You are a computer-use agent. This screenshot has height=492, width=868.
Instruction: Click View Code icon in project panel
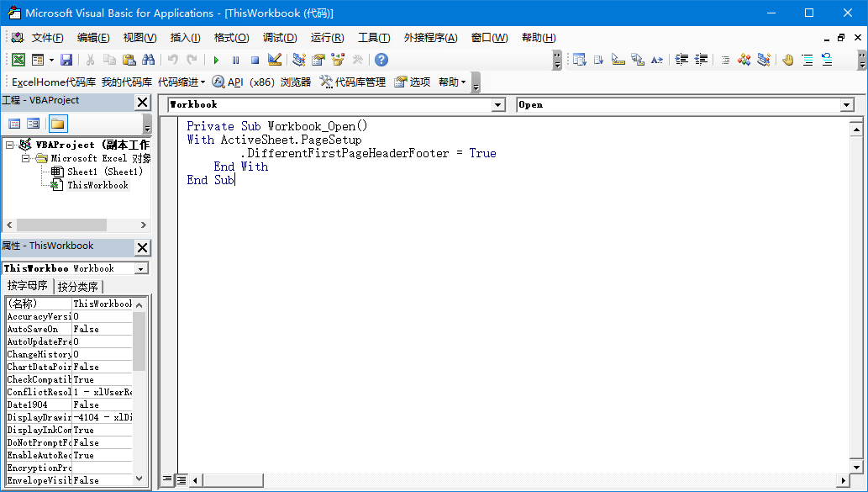[x=14, y=124]
